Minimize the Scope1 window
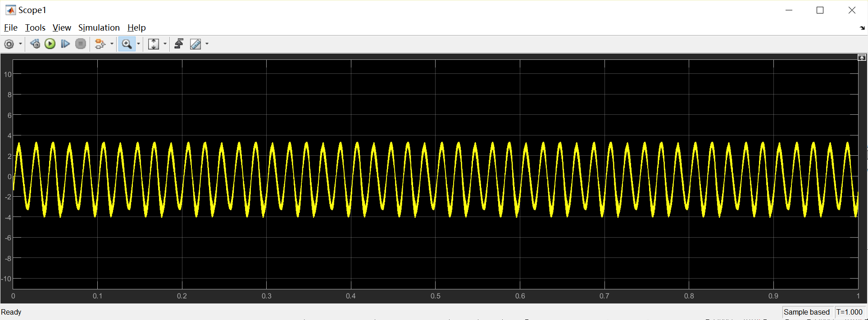The height and width of the screenshot is (320, 868). pos(789,10)
